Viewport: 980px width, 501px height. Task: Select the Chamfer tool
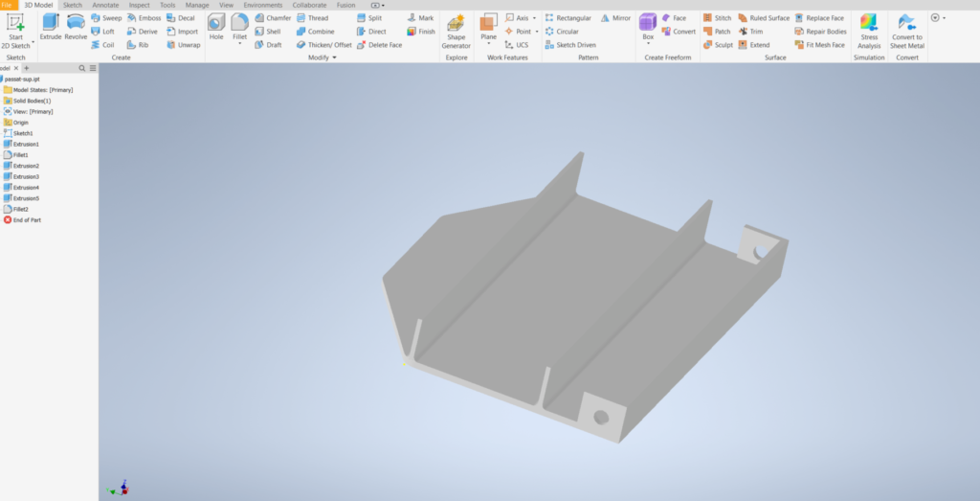[273, 18]
